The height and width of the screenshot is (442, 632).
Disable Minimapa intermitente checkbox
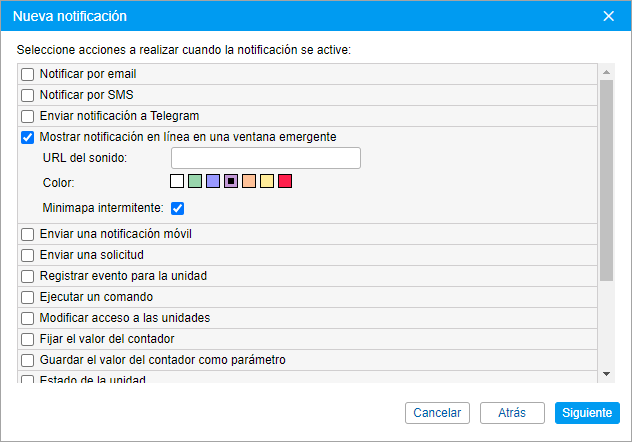point(177,208)
